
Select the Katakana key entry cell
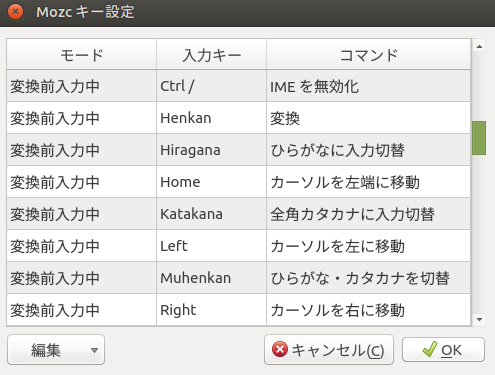[211, 214]
